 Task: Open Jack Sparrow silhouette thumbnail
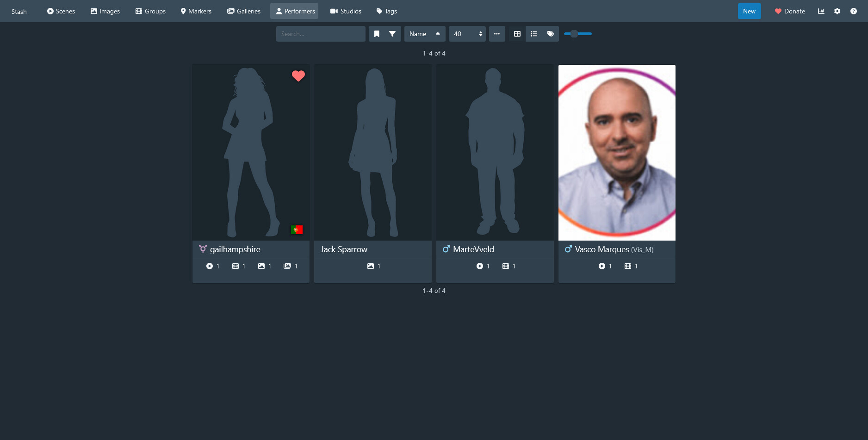pyautogui.click(x=373, y=153)
